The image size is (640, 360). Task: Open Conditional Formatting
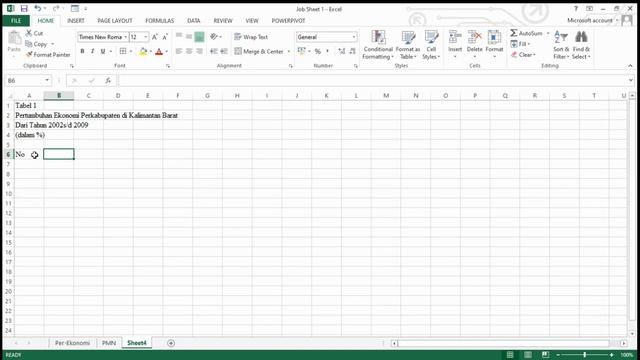coord(378,45)
